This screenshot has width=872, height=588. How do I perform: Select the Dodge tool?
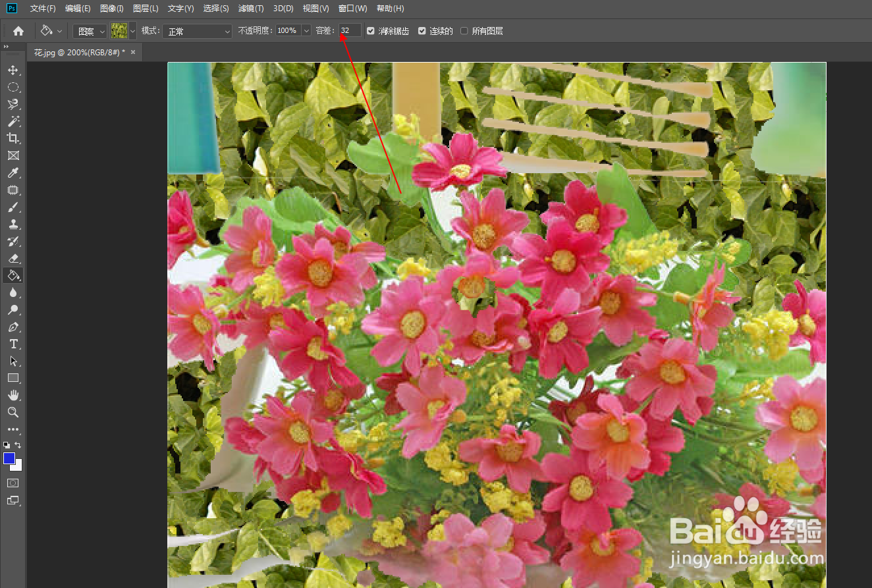(13, 309)
